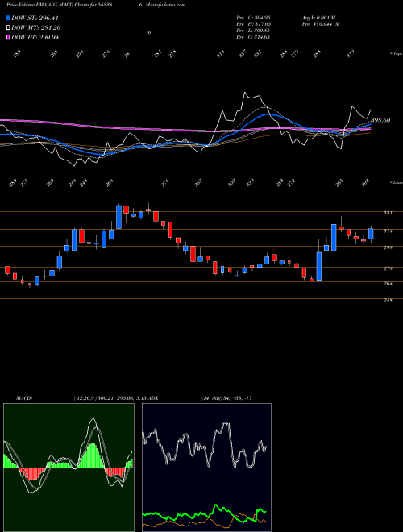Click the ADX indicator chart panel

tap(206, 468)
